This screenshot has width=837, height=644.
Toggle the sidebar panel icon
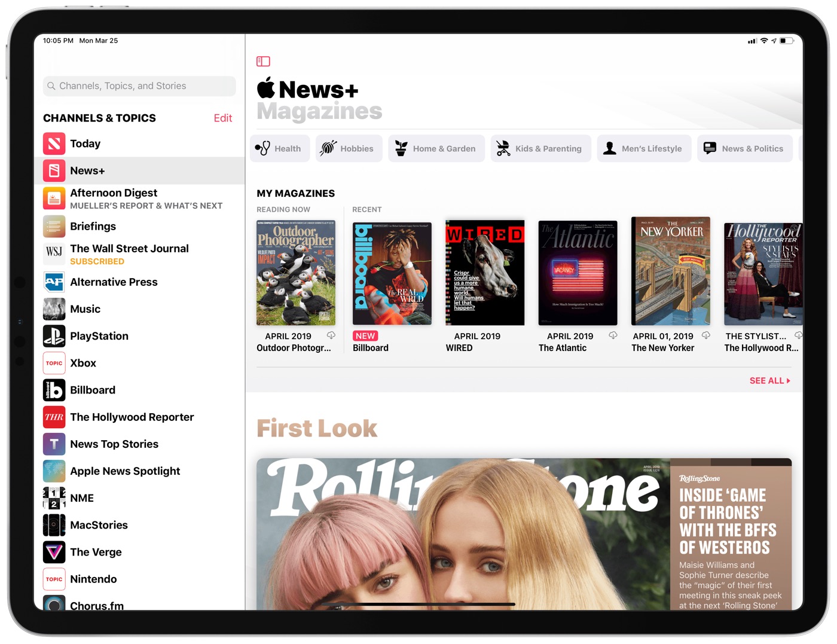263,61
